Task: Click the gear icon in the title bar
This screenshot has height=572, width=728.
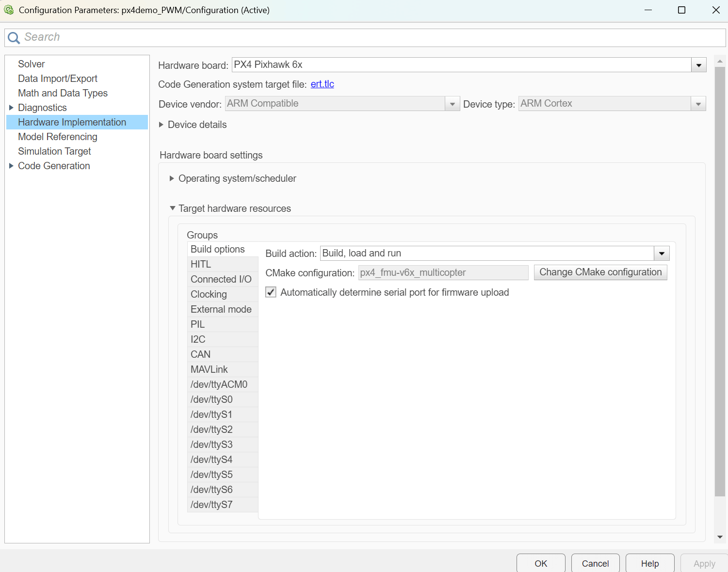Action: pos(9,10)
